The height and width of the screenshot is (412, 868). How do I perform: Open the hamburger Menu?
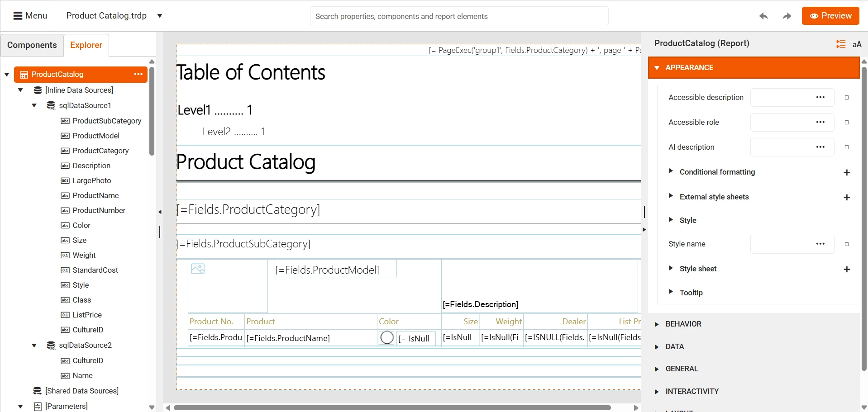pos(30,16)
